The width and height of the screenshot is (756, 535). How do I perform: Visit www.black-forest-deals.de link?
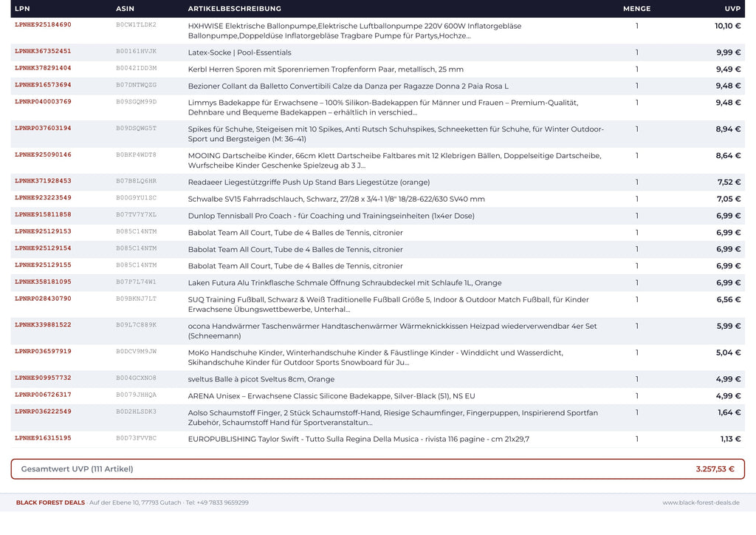click(701, 502)
